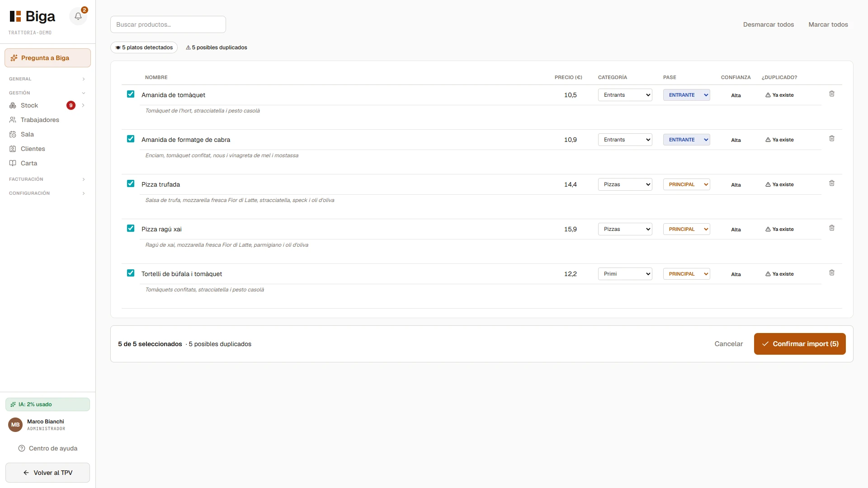Image resolution: width=868 pixels, height=488 pixels.
Task: Open the Carta menu item
Action: tap(47, 163)
